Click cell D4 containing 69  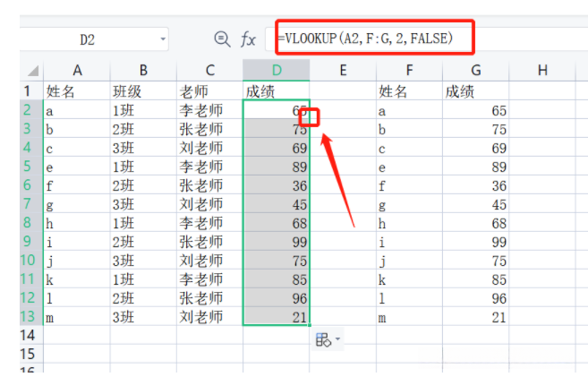[x=277, y=147]
